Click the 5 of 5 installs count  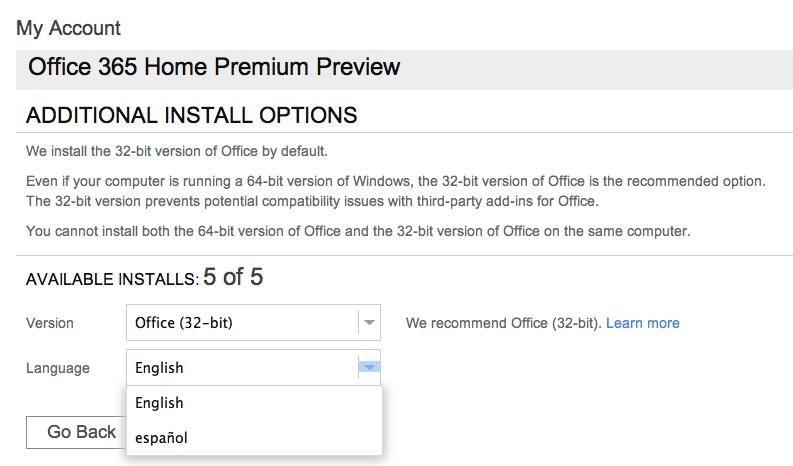tap(233, 277)
